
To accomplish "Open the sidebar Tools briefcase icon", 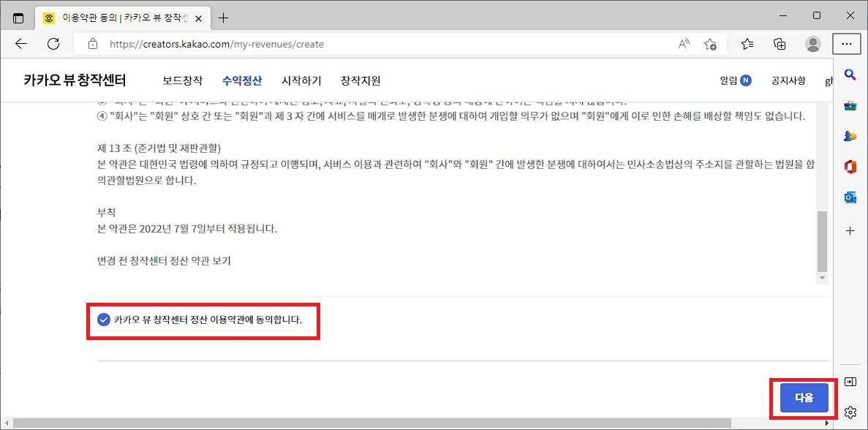I will click(x=850, y=106).
